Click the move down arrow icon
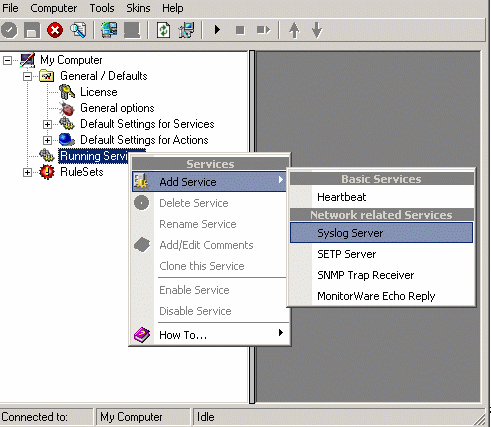This screenshot has width=491, height=427. (317, 30)
